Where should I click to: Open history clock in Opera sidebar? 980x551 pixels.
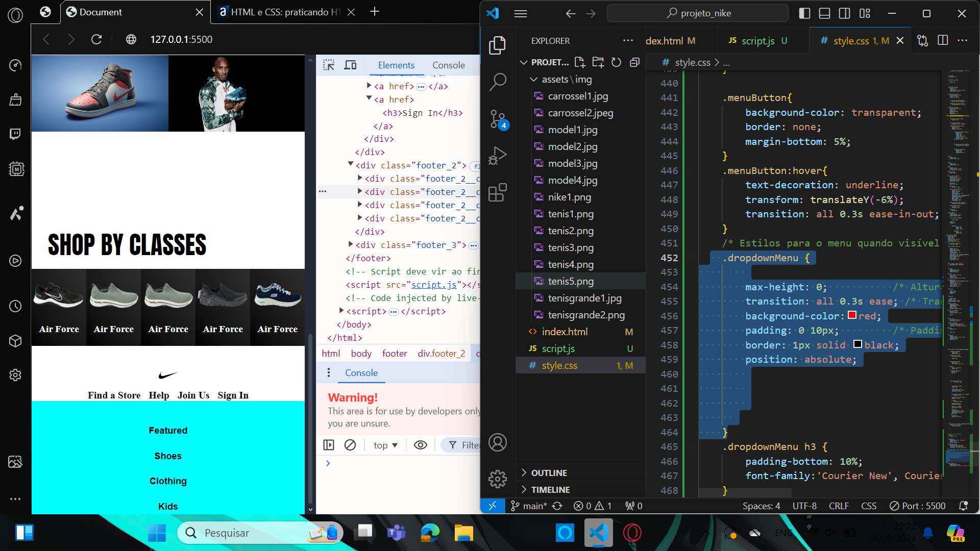[x=15, y=306]
